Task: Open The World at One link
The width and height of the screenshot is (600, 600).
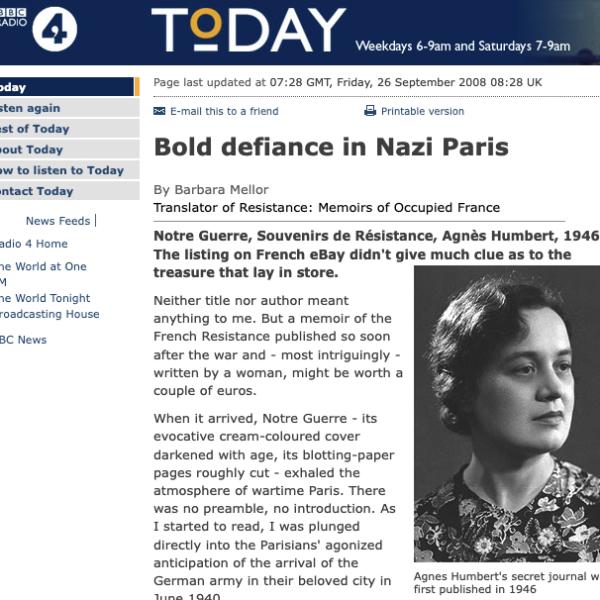Action: coord(43,266)
